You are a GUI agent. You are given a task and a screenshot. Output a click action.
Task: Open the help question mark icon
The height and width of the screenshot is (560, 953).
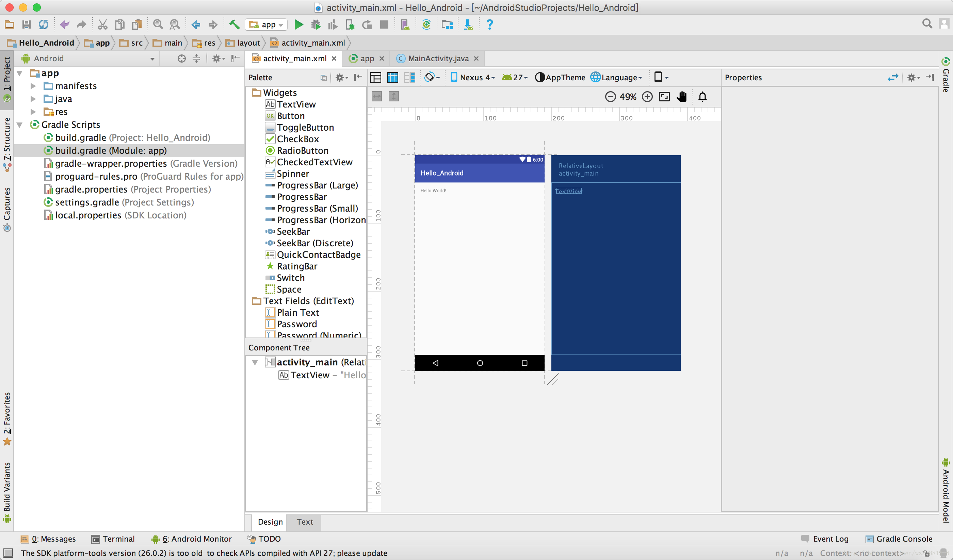[489, 24]
